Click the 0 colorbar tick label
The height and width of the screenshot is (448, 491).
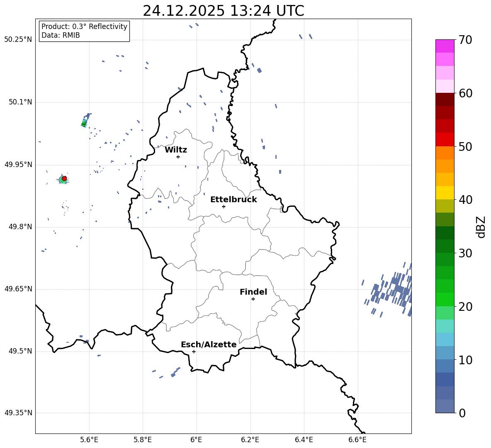pyautogui.click(x=462, y=413)
